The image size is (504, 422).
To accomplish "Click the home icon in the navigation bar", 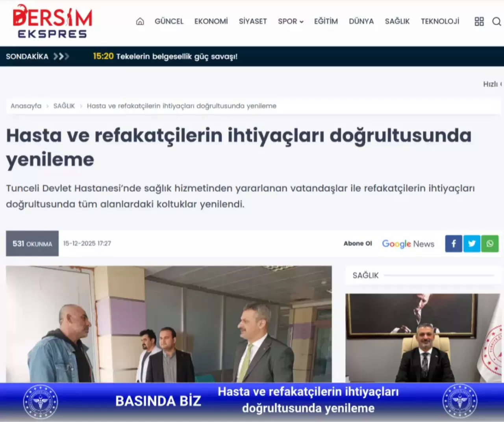I will point(139,22).
